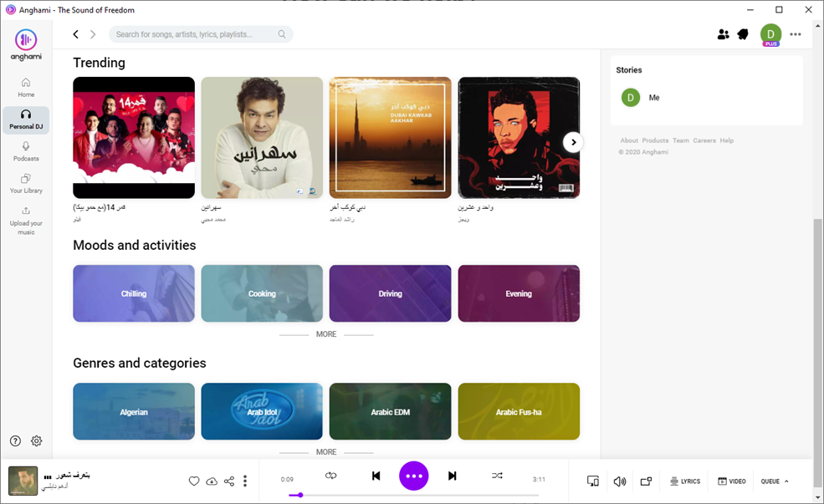Toggle repeat mode
This screenshot has width=824, height=504.
click(x=330, y=476)
